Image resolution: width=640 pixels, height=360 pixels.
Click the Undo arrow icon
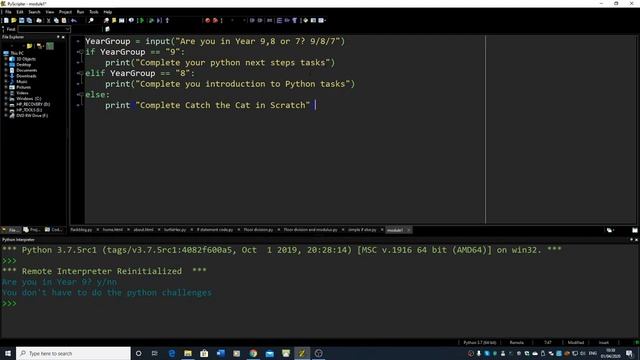tap(74, 20)
